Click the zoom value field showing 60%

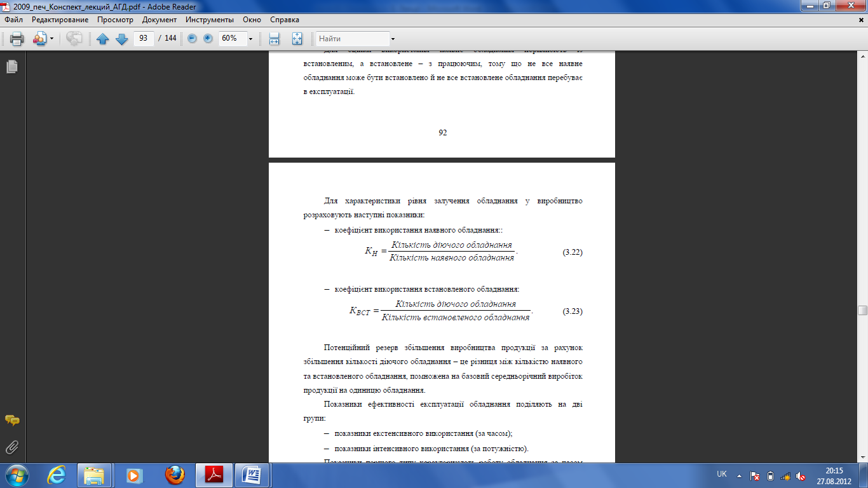(x=231, y=39)
